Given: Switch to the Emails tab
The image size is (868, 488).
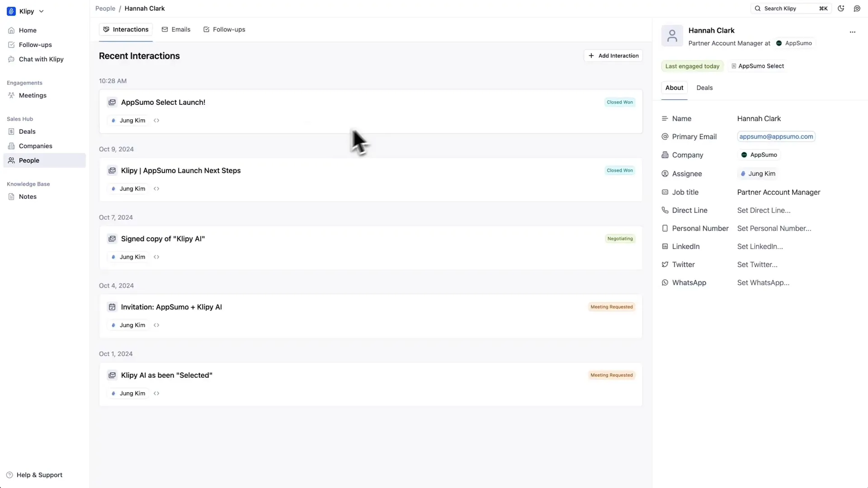Looking at the screenshot, I should 176,29.
